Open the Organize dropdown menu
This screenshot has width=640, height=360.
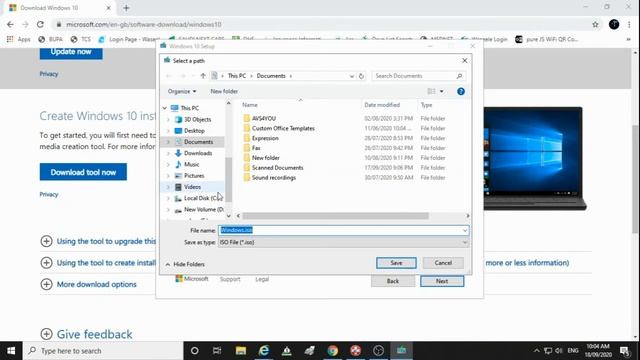pos(182,91)
